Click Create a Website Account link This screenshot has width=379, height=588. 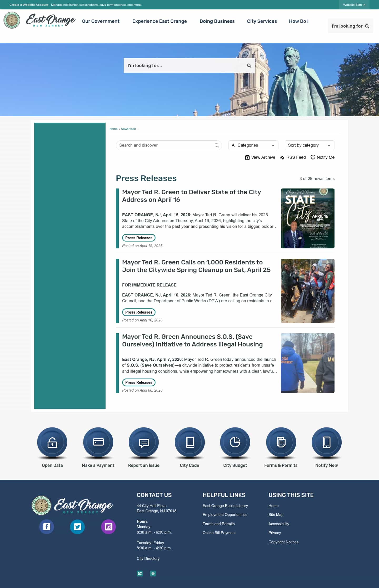pyautogui.click(x=29, y=5)
